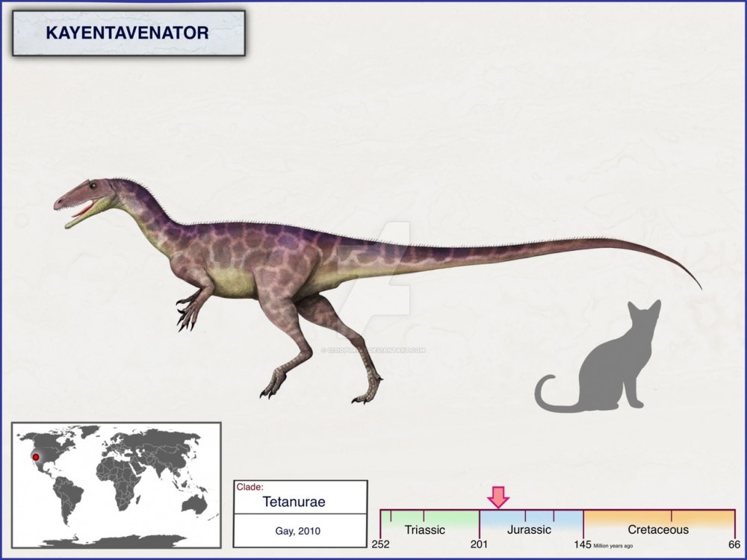Click the 'Gay, 2010' citation text

(298, 531)
